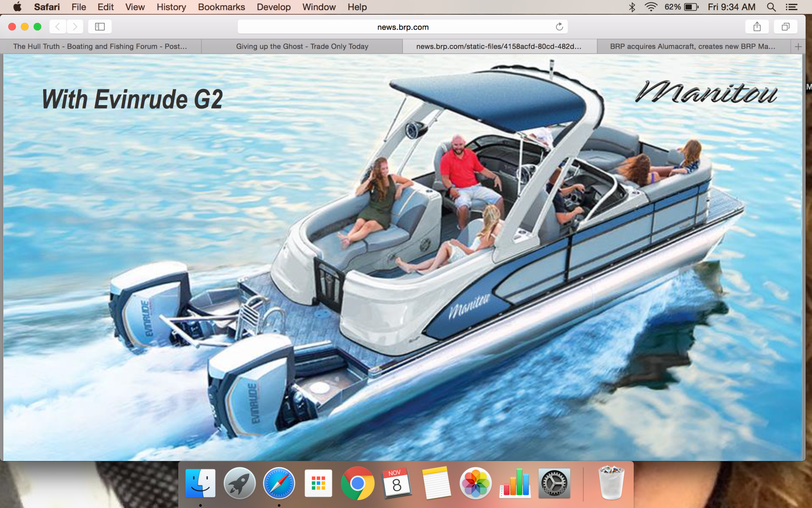812x508 pixels.
Task: Open System Preferences gear in Dock
Action: point(554,483)
